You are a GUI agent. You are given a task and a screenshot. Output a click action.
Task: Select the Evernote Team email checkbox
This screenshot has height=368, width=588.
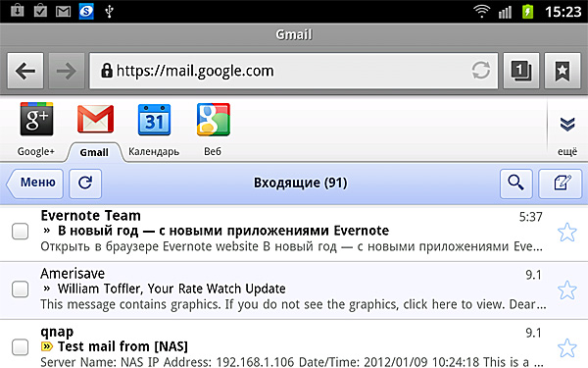(20, 231)
